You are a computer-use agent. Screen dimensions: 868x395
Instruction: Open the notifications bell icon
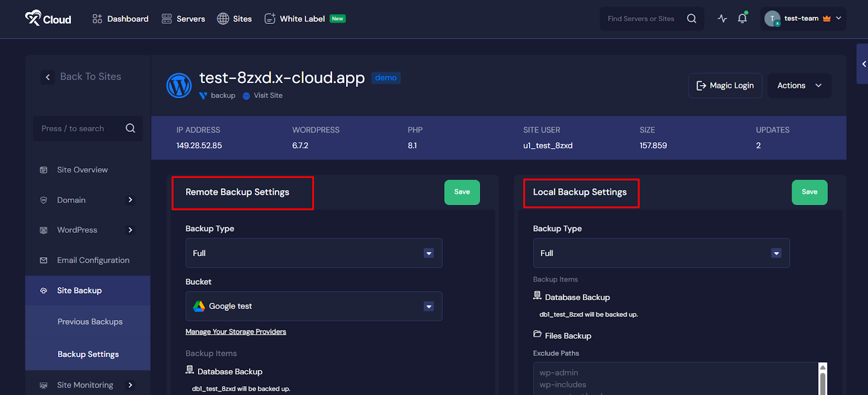click(x=742, y=18)
